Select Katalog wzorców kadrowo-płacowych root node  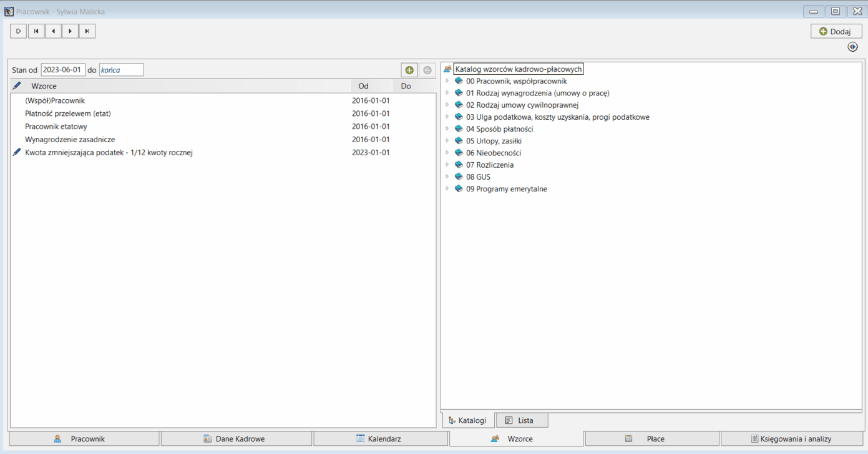point(519,69)
